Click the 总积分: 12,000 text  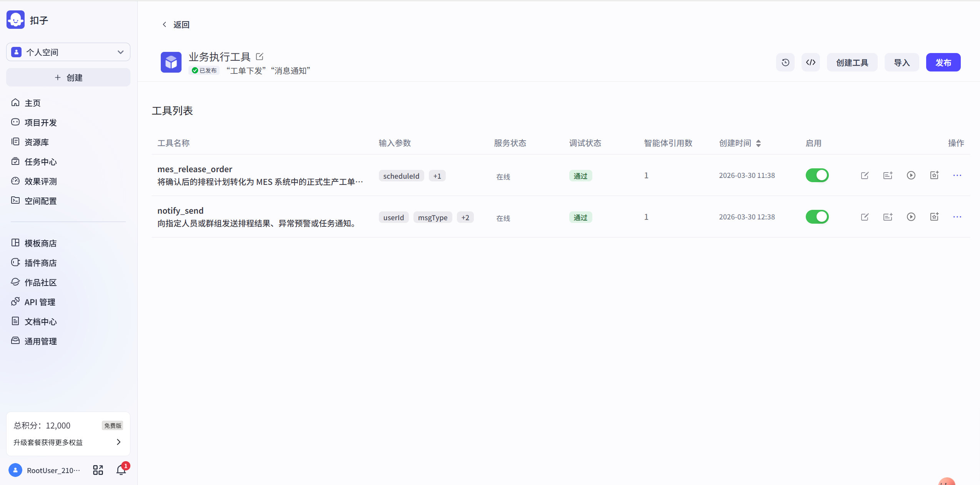pos(42,425)
